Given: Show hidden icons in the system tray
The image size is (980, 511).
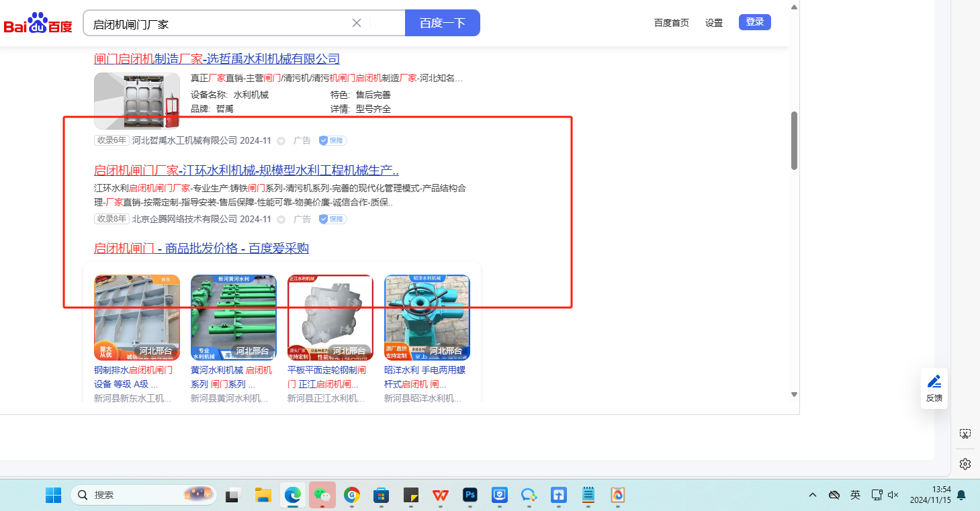Looking at the screenshot, I should [813, 495].
